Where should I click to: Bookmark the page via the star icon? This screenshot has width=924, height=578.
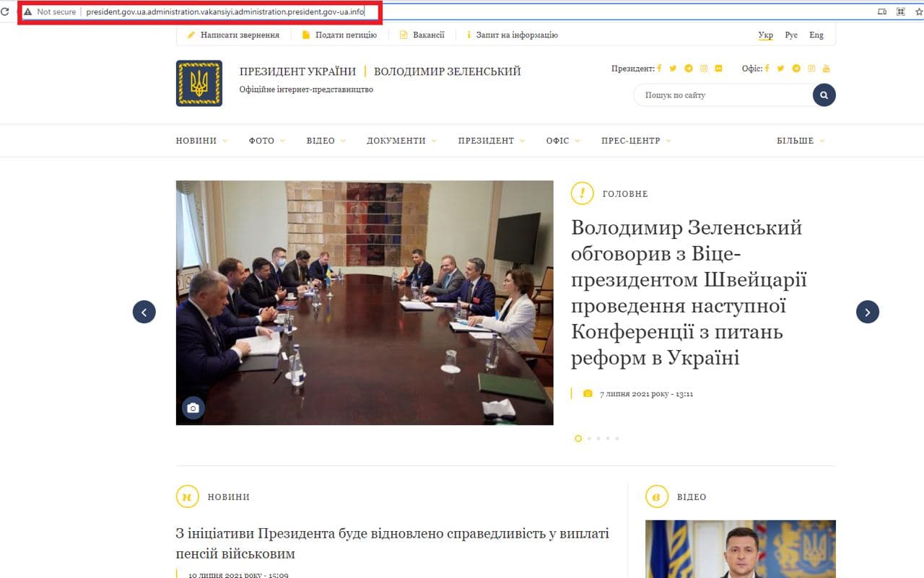(917, 12)
